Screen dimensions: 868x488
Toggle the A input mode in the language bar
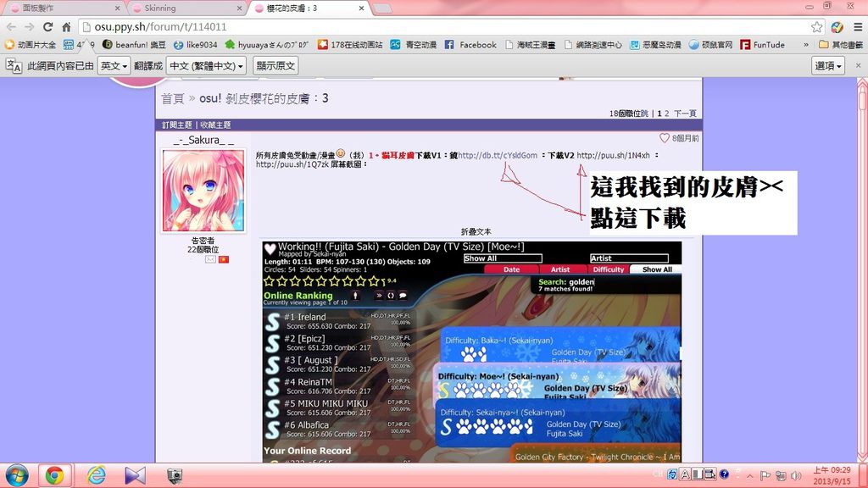[685, 474]
